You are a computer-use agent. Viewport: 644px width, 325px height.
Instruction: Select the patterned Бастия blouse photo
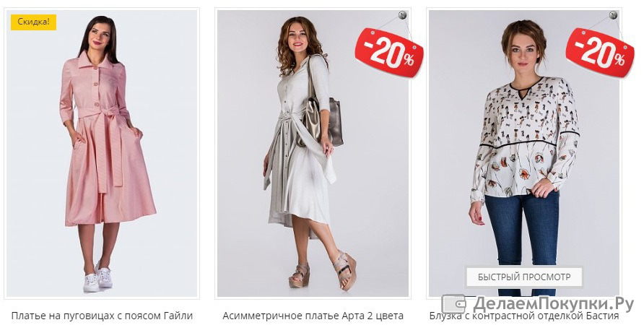click(x=524, y=153)
